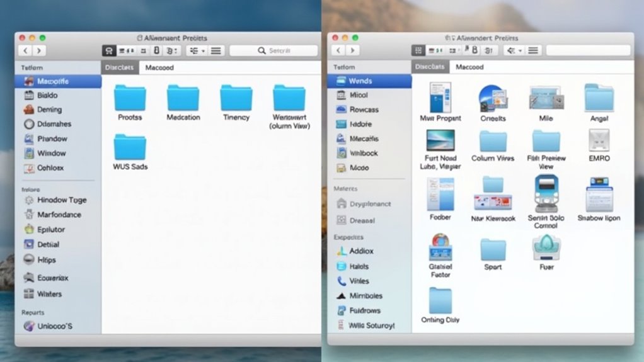Screen dimensions: 644x362
Task: Open arrange dropdown in left window toolbar
Action: pyautogui.click(x=197, y=50)
